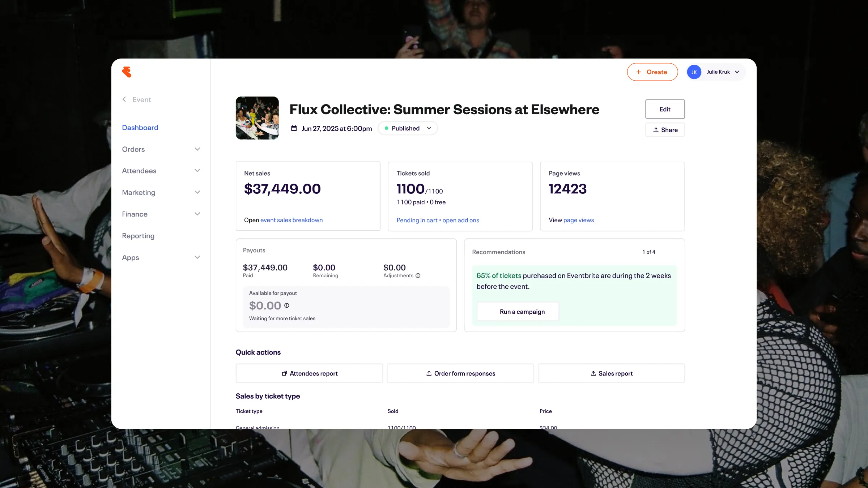This screenshot has height=488, width=868.
Task: Expand the Marketing sidebar section
Action: [197, 192]
